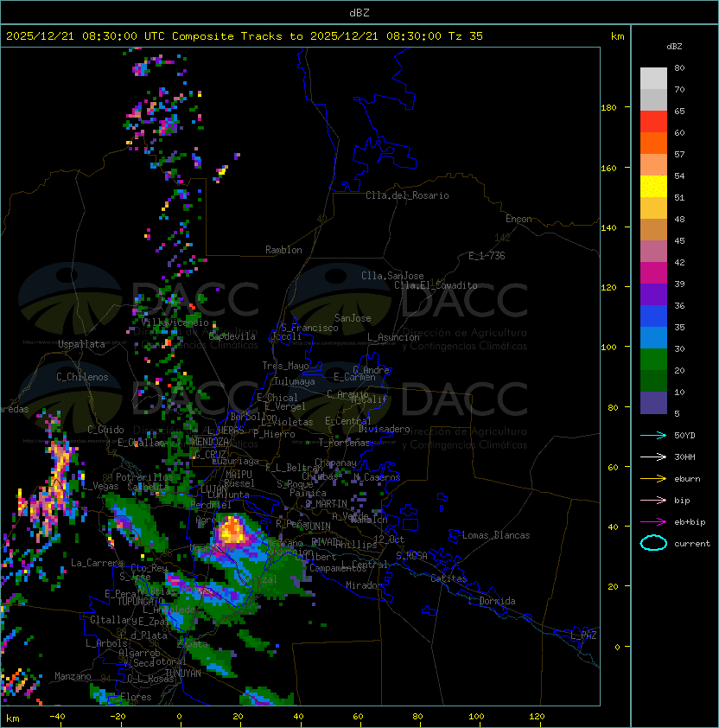719x728 pixels.
Task: Click the white 30HM arrow legend icon
Action: click(x=653, y=457)
